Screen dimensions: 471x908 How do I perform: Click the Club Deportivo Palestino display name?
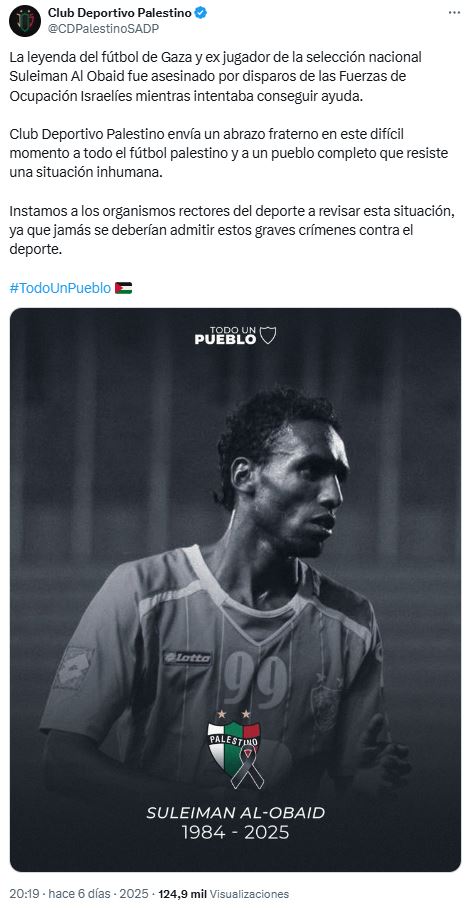[119, 13]
